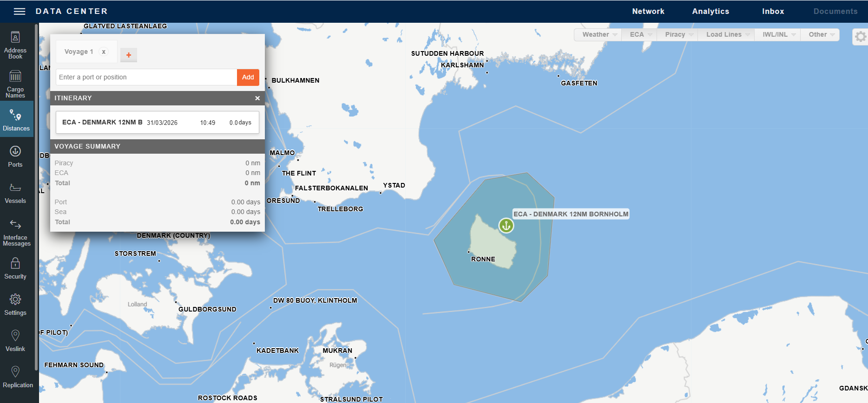Open Veslink in sidebar

[15, 341]
